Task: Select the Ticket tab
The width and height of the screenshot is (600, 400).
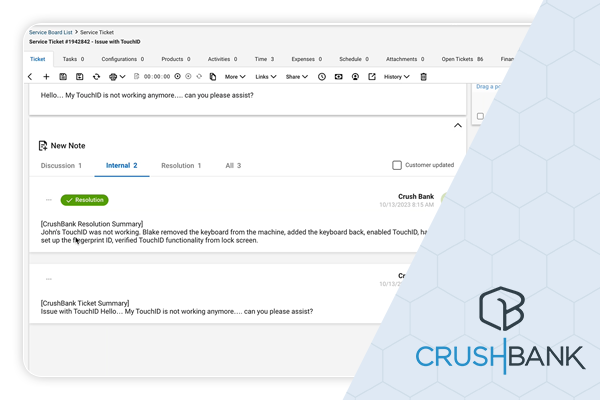Action: 38,59
